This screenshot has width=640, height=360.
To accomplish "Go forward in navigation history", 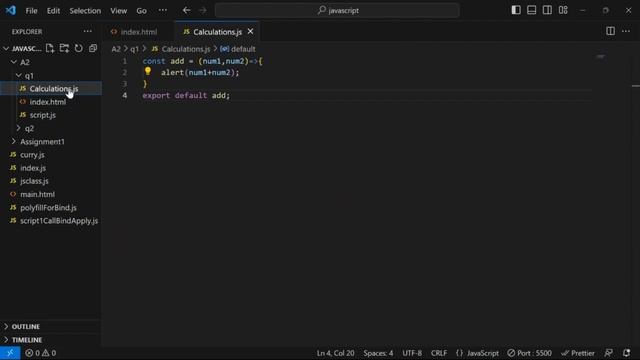I will coord(203,10).
